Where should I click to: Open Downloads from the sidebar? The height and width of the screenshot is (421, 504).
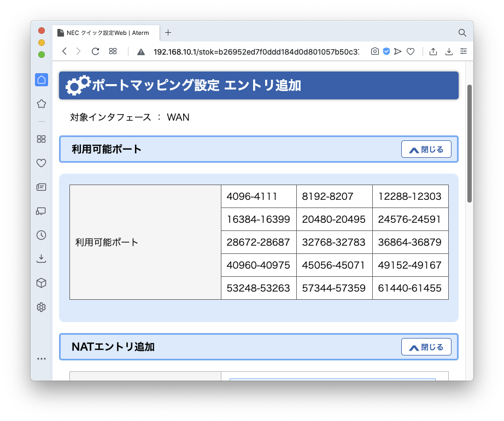click(42, 259)
